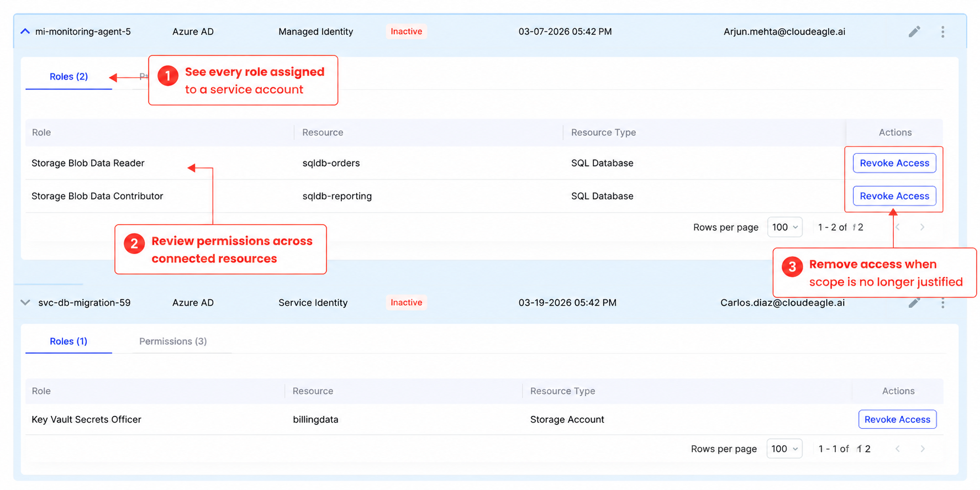Select the Roles (1) tab
Viewport: 980px width, 490px height.
[x=69, y=341]
